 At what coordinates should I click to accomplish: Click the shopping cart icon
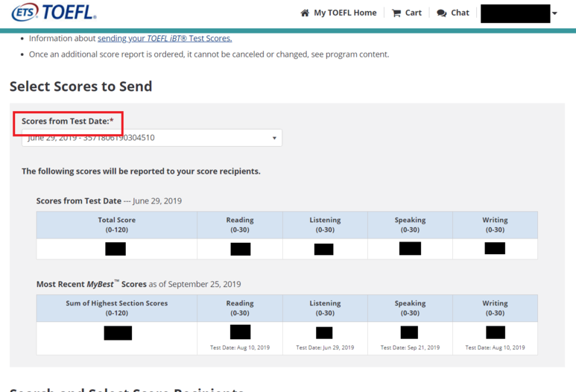pos(396,13)
